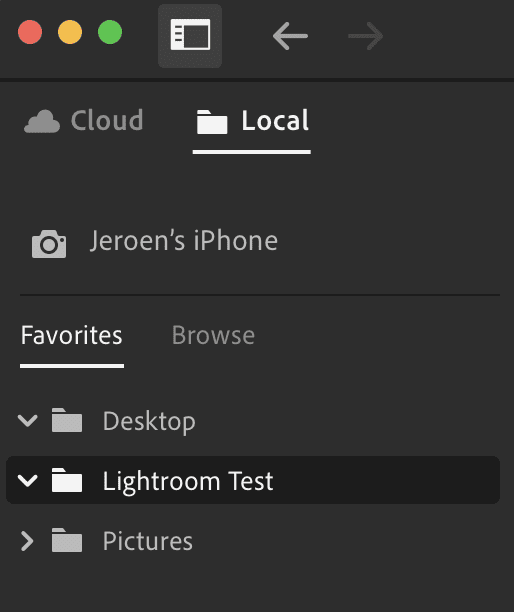This screenshot has width=514, height=612.
Task: Expand the Pictures folder chevron
Action: [27, 541]
